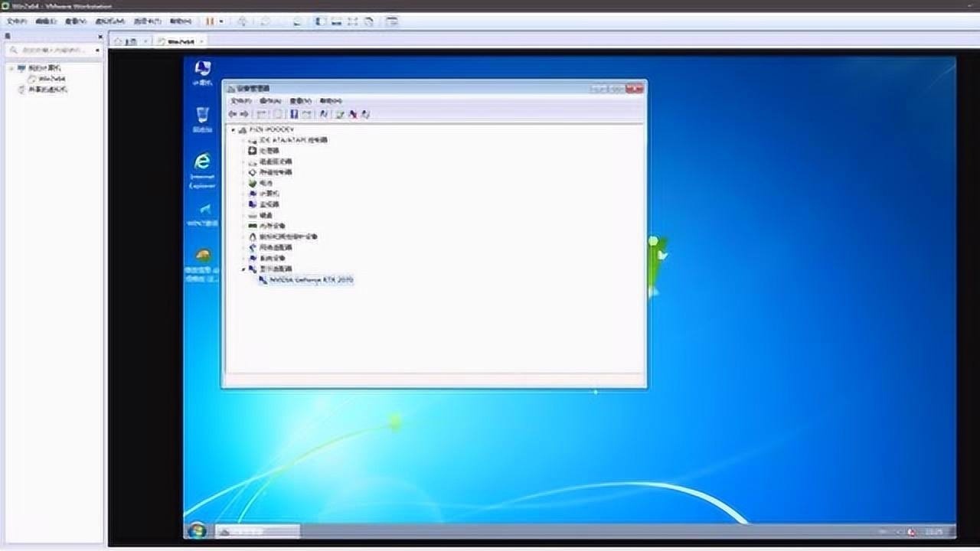The width and height of the screenshot is (980, 551).
Task: Click Send Ctrl+Alt+Del toolbar icon in VMware
Action: [x=242, y=21]
